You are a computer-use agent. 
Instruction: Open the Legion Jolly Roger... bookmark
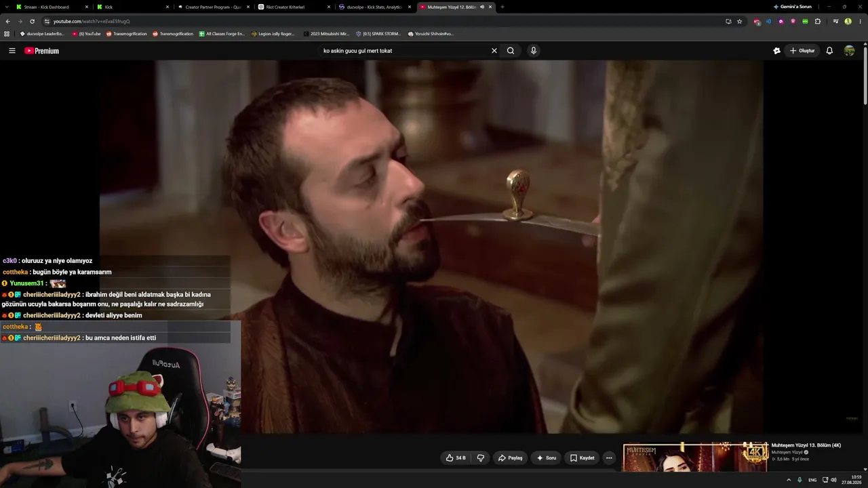[273, 33]
